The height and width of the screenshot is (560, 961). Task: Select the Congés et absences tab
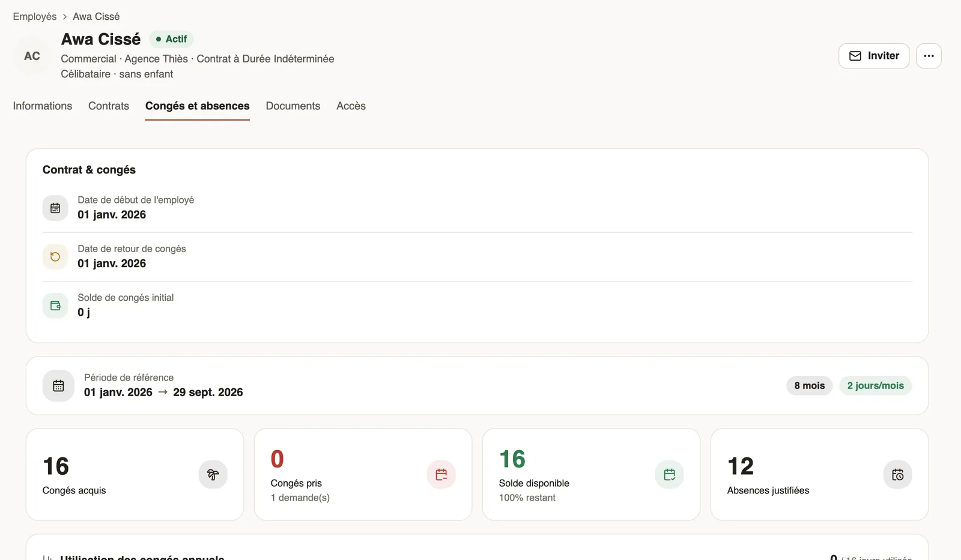(197, 106)
